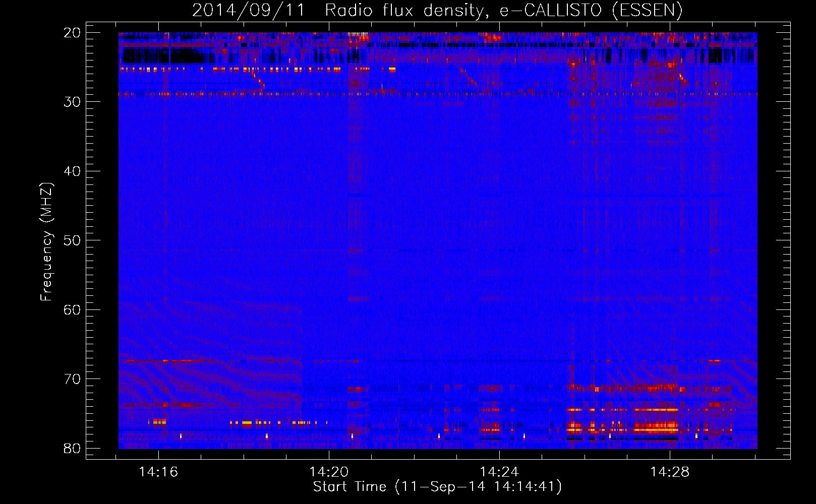The height and width of the screenshot is (504, 816).
Task: Click the '60' frequency tick label
Action: pos(73,310)
